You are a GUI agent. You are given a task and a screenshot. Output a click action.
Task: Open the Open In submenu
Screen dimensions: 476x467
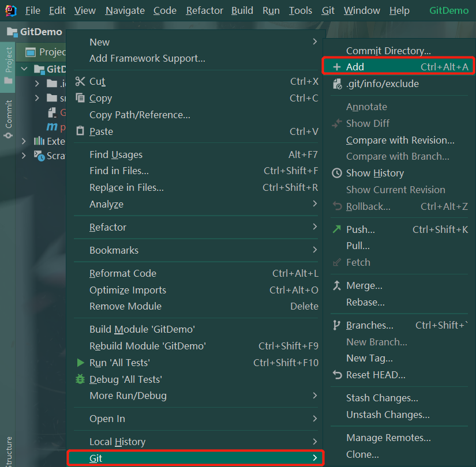pos(196,419)
